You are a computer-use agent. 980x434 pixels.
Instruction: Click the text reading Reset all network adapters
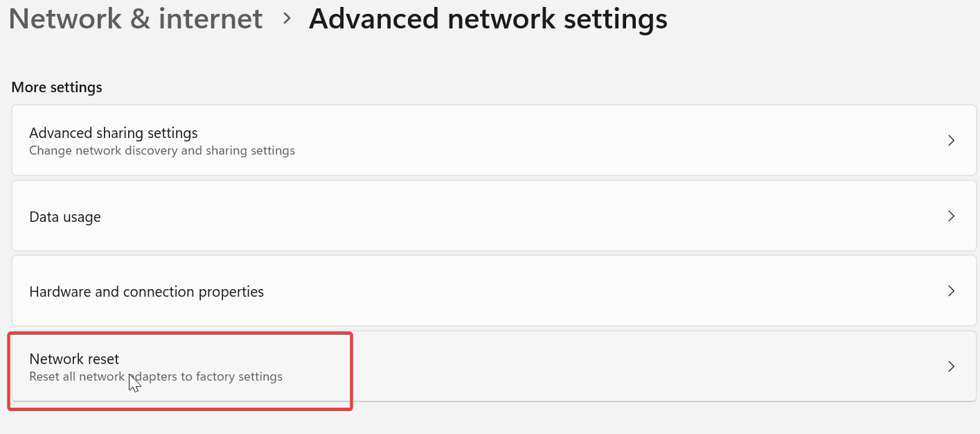pyautogui.click(x=156, y=376)
